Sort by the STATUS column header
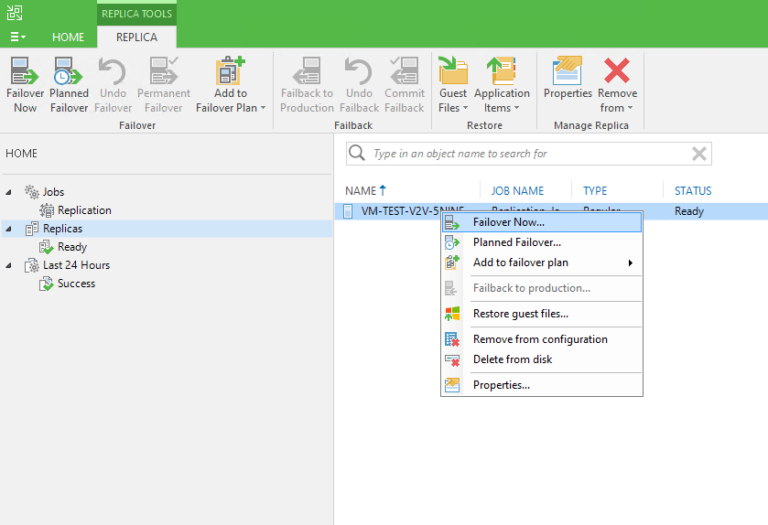 coord(693,191)
